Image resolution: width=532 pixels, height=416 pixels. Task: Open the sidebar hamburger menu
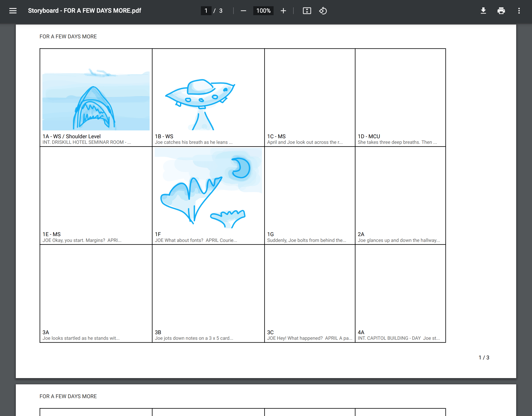tap(13, 11)
